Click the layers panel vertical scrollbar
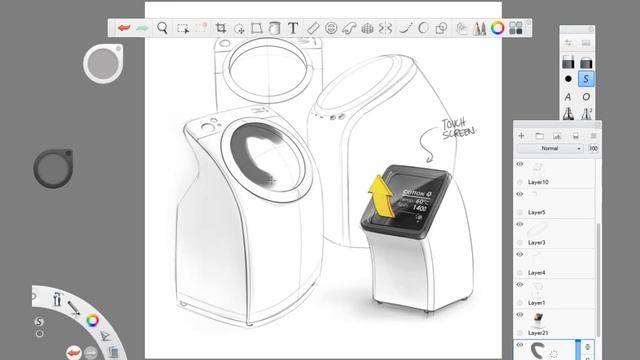The image size is (640, 360). pos(599,280)
